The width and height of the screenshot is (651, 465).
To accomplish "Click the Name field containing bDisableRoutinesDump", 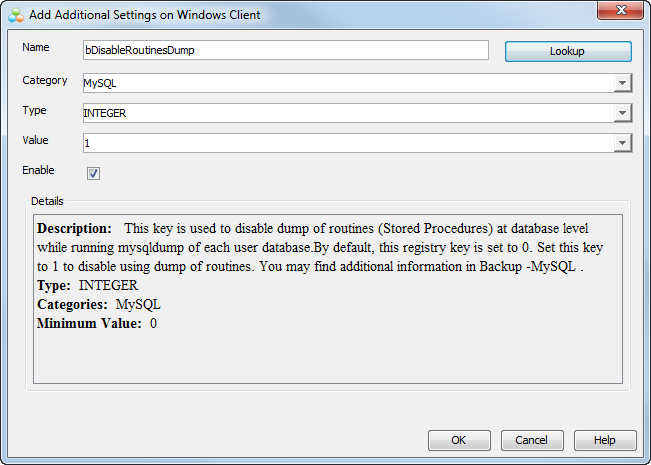I will point(285,50).
